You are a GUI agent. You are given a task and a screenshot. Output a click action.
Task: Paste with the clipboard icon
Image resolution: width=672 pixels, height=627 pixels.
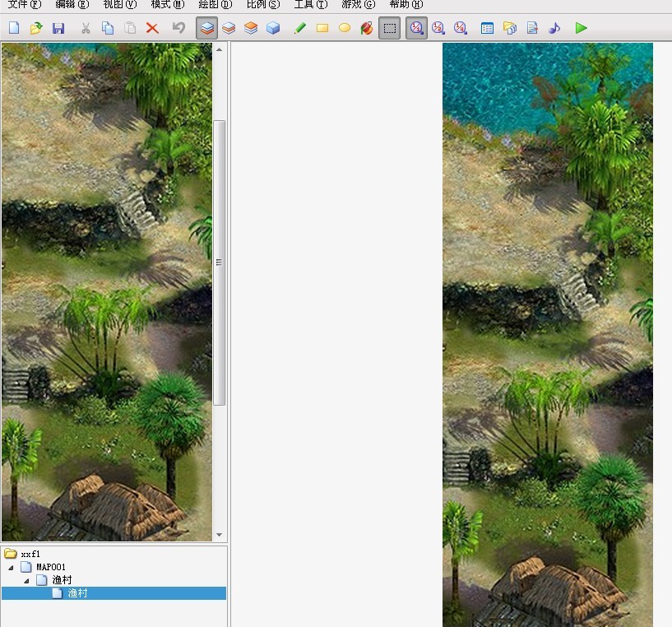130,28
